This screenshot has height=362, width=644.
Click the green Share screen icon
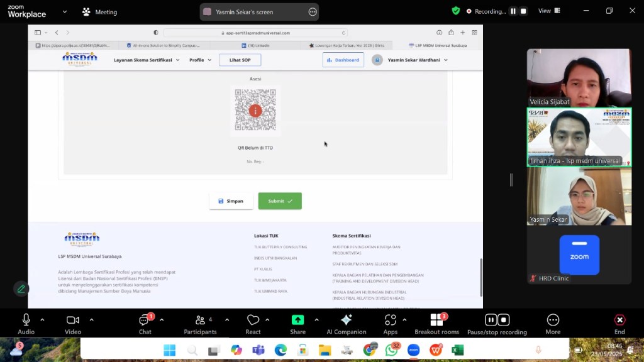(297, 321)
